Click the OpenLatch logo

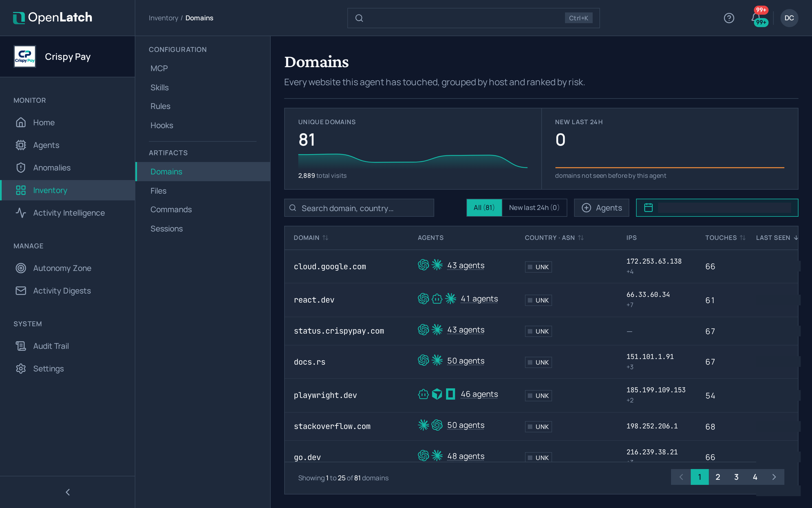pyautogui.click(x=53, y=18)
